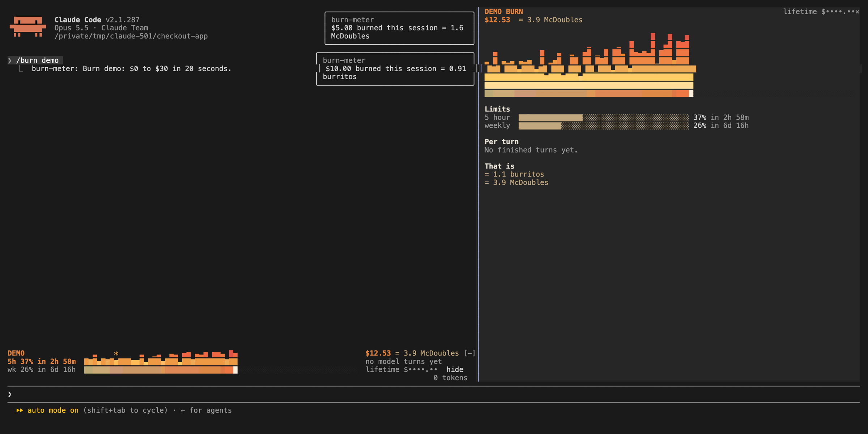Click the '= 1.1 burritos' line

tap(514, 174)
